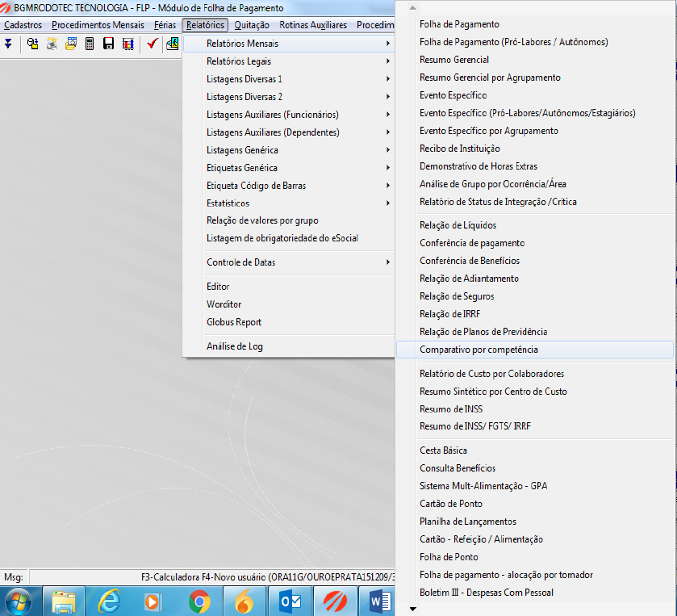Open the Resumo Gerencial report
Screen dimensions: 677x616
tap(454, 60)
